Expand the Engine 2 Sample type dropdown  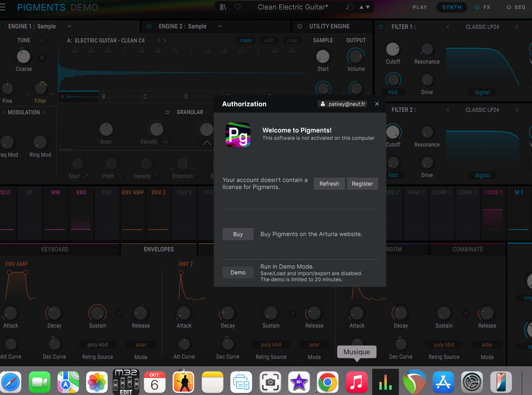click(x=220, y=26)
